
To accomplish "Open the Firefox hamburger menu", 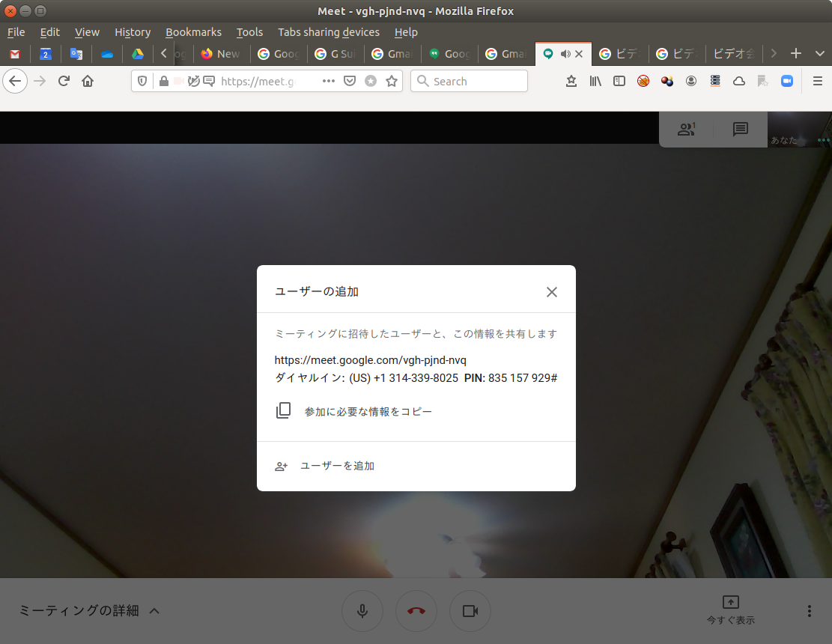I will point(817,81).
